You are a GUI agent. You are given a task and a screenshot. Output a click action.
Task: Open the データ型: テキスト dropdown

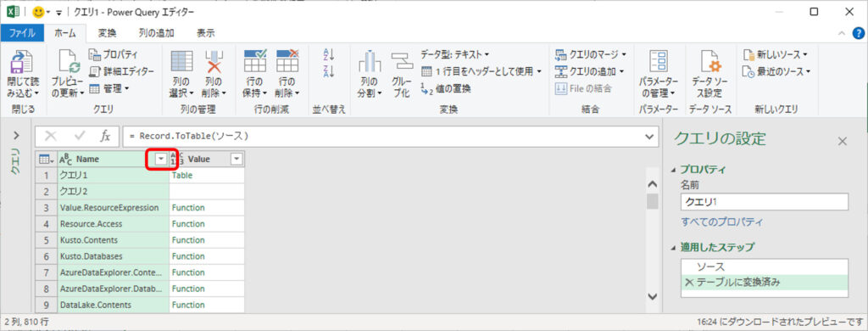[455, 54]
